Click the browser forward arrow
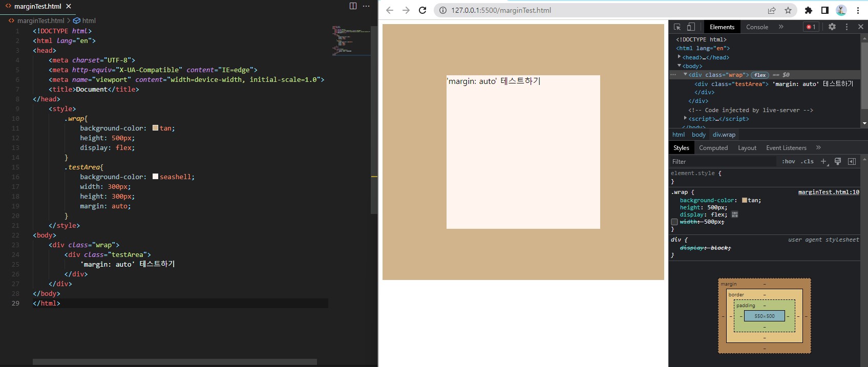 tap(406, 10)
